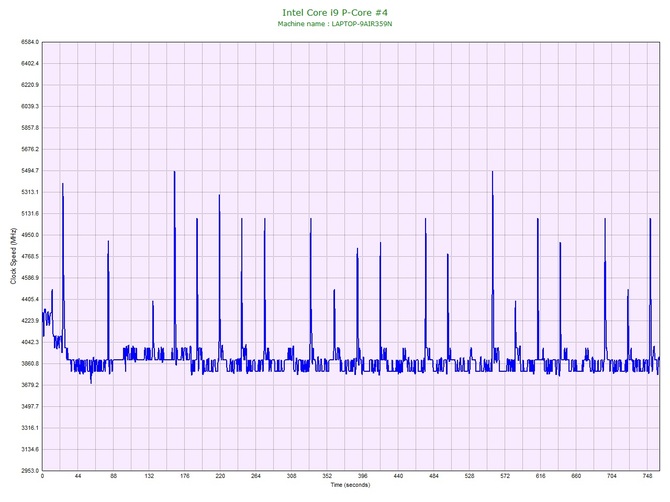Click the 616 tick on time axis
The width and height of the screenshot is (670, 502).
pyautogui.click(x=541, y=476)
